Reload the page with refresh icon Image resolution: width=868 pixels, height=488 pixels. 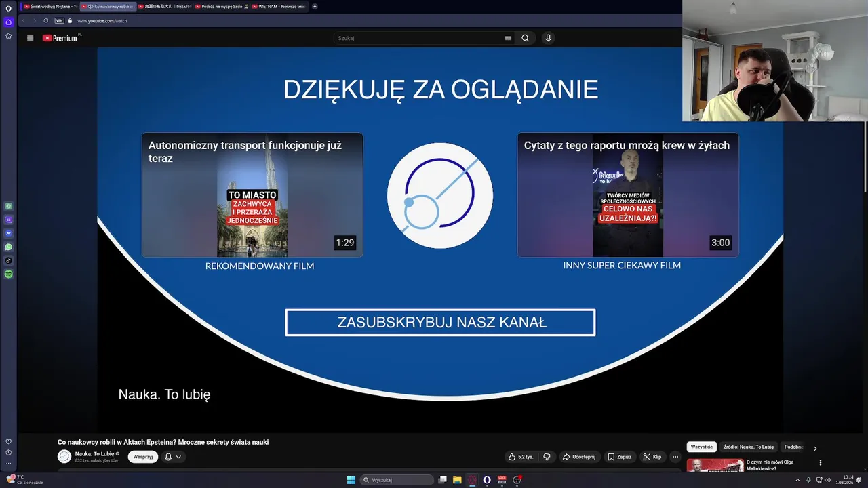pos(45,20)
